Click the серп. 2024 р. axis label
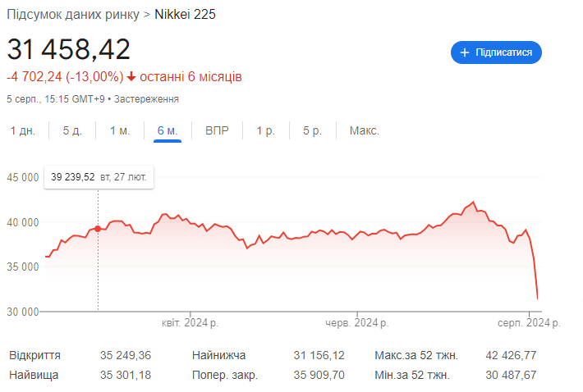This screenshot has width=583, height=392. click(529, 323)
